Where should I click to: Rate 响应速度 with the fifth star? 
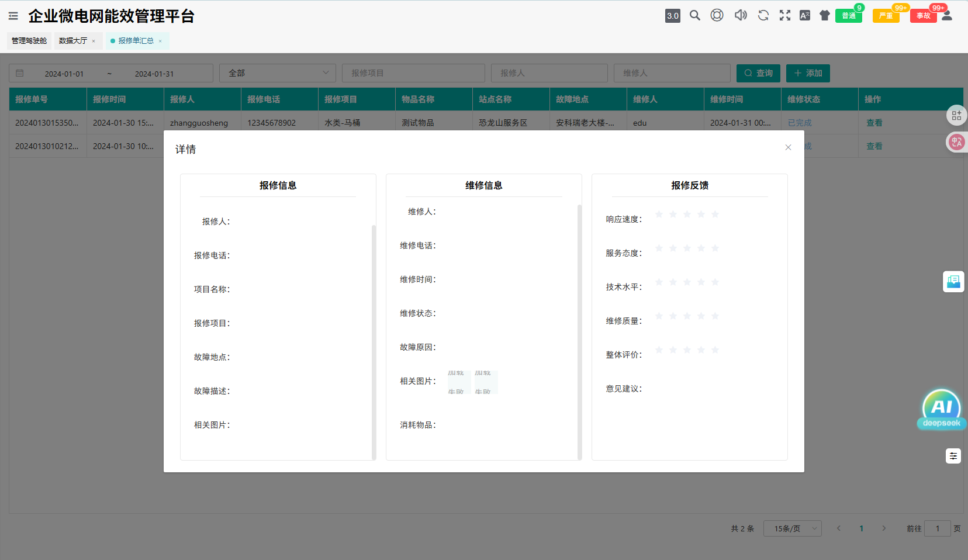(715, 215)
